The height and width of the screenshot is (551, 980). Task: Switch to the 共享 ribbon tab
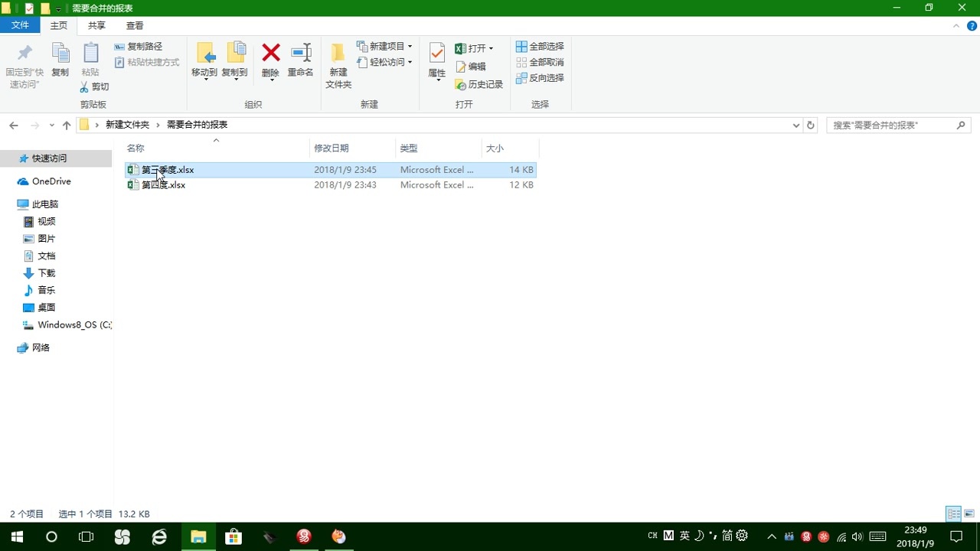click(96, 25)
